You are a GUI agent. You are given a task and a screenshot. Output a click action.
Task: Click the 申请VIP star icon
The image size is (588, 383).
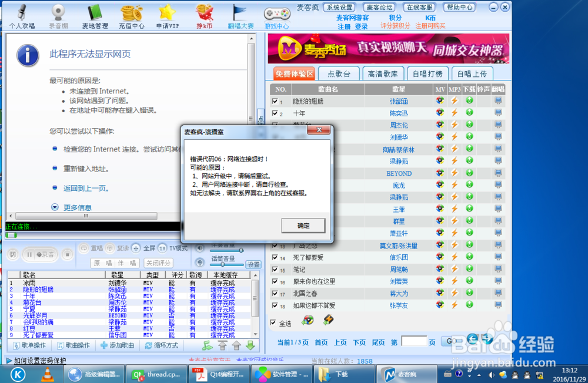[x=168, y=16]
